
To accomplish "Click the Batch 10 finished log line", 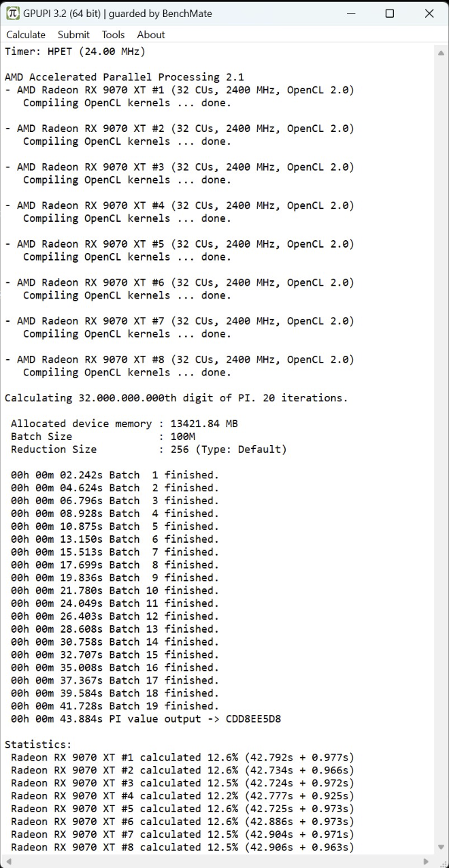I will tap(115, 590).
